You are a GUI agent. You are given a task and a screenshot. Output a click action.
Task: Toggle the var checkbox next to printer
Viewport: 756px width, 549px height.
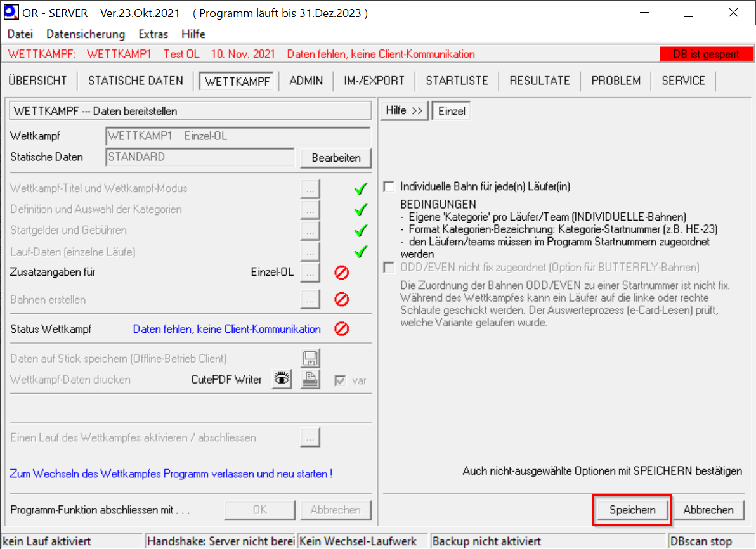pos(342,380)
